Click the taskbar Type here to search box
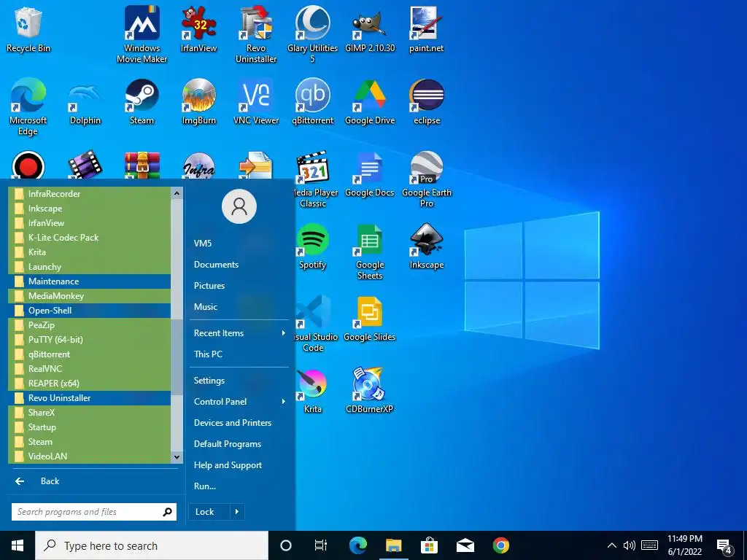The width and height of the screenshot is (747, 560). [x=152, y=545]
